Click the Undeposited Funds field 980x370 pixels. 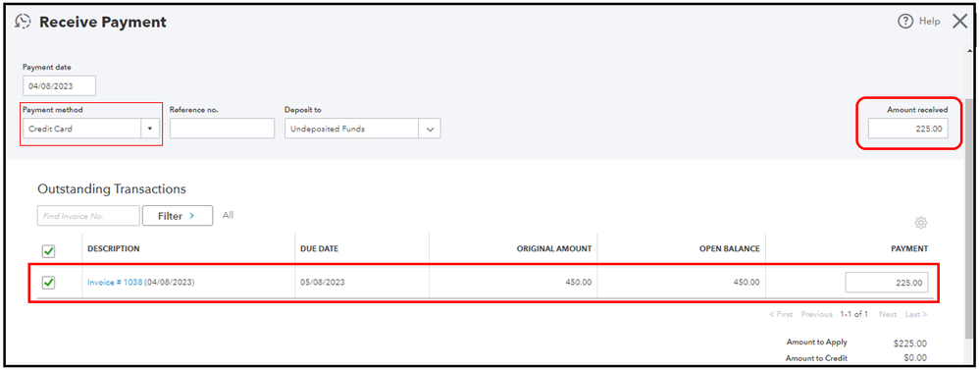click(x=352, y=129)
